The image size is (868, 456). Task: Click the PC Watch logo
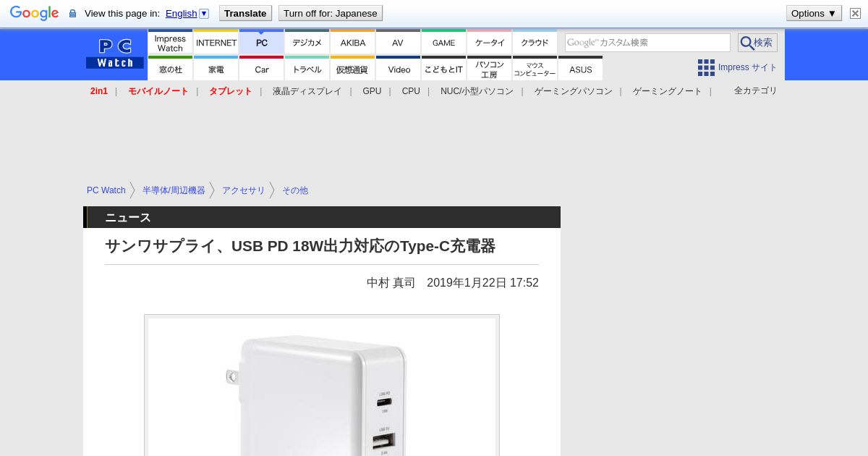coord(115,54)
